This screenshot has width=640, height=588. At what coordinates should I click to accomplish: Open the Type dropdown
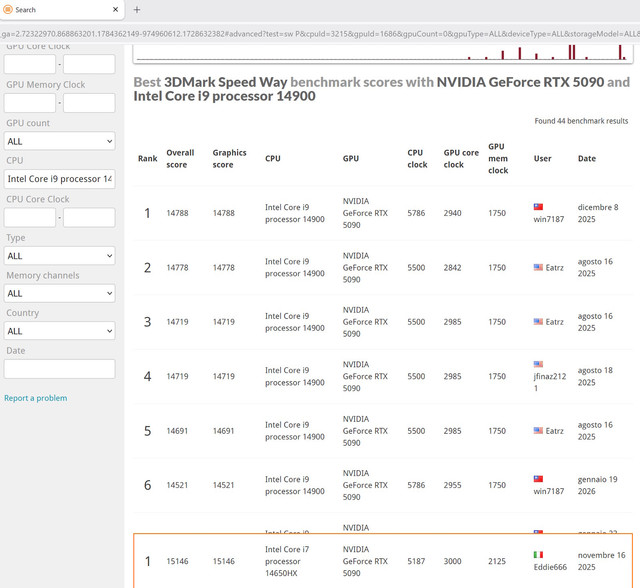click(x=60, y=256)
